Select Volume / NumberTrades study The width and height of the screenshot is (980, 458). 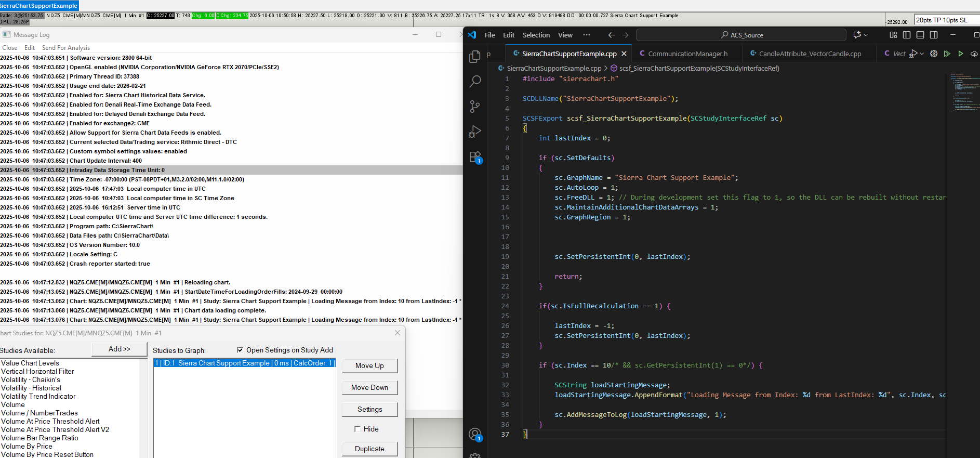tap(39, 413)
